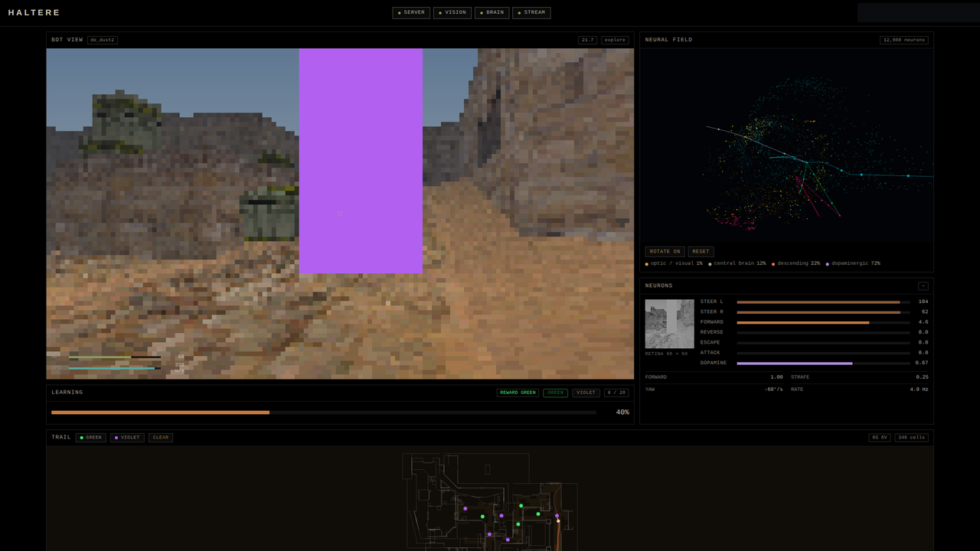Click the BRAIN status pill

(492, 13)
